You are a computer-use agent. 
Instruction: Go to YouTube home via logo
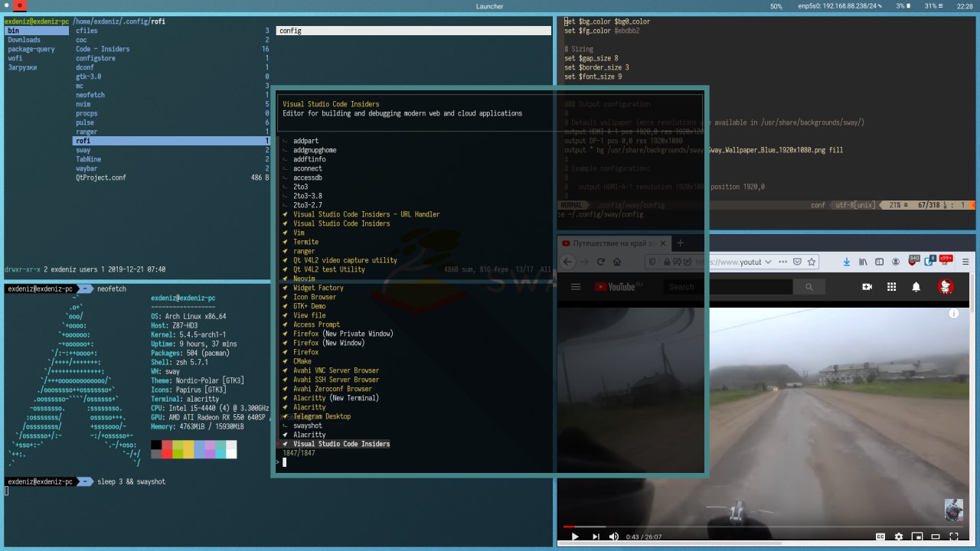pos(615,287)
